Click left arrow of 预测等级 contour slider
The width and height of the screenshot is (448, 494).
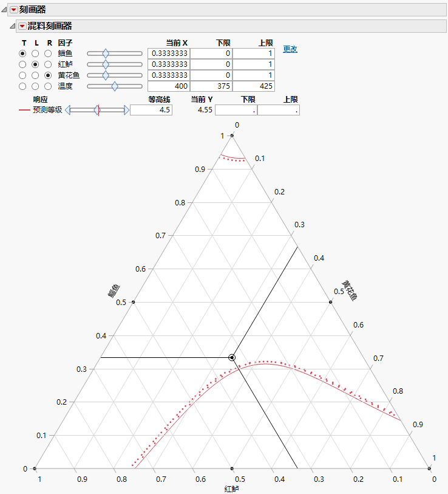(67, 110)
